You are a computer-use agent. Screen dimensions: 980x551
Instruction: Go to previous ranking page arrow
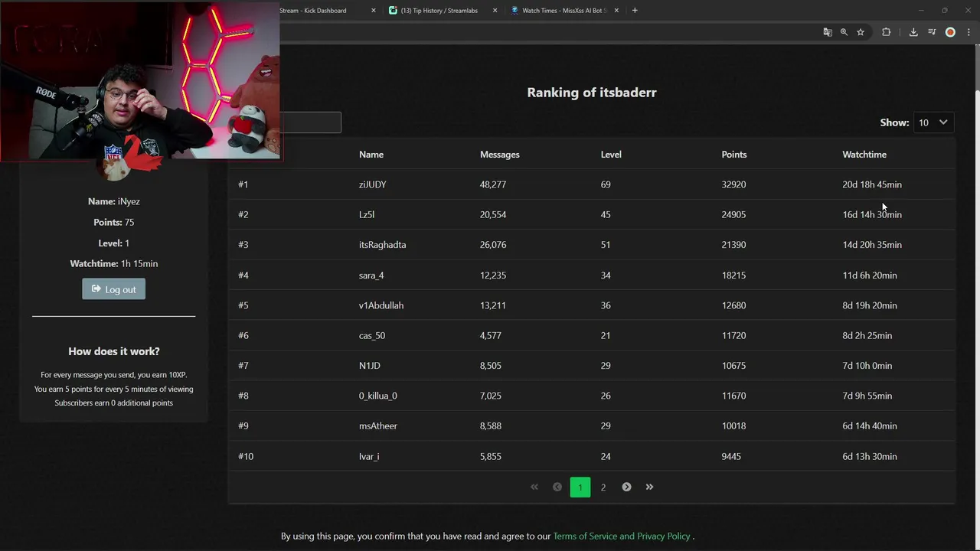[x=557, y=487]
